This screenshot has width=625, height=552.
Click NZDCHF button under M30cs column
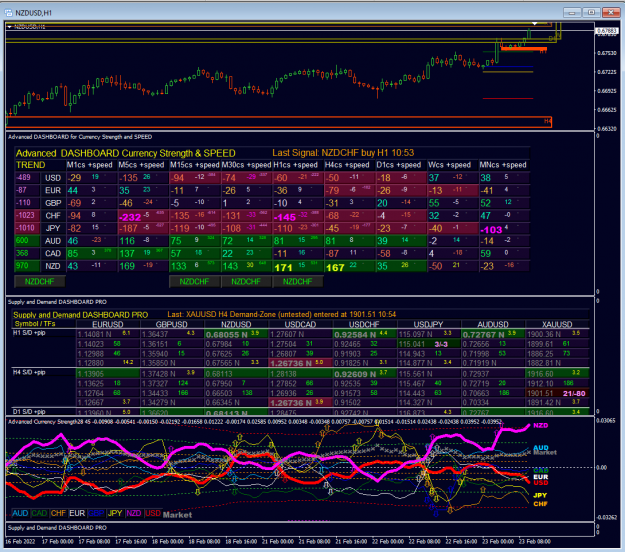(246, 281)
